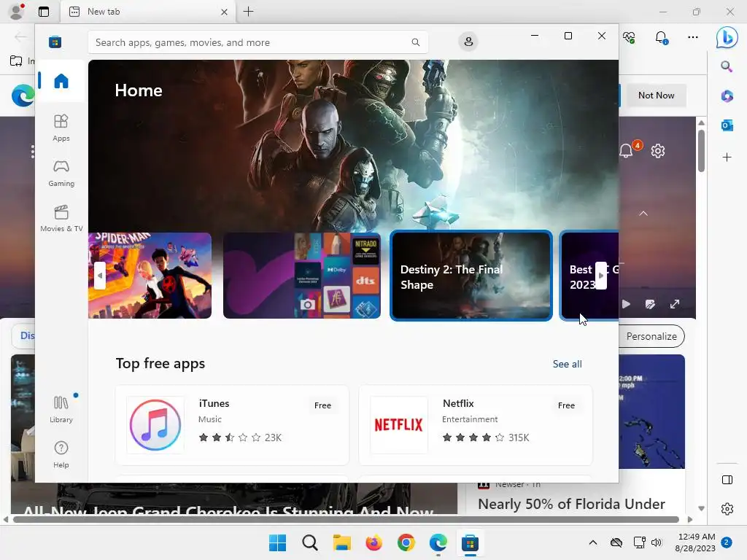Click the Microsoft Store logo icon
Image resolution: width=747 pixels, height=560 pixels.
(x=55, y=42)
